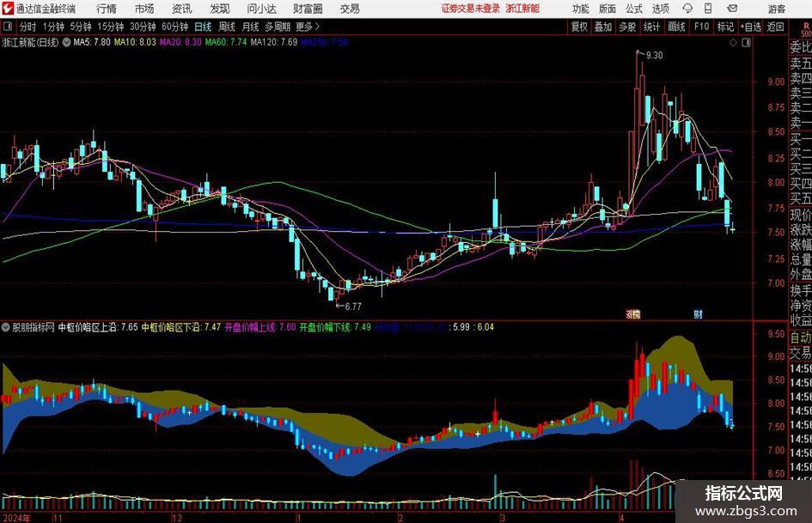Viewport: 812px width, 523px height.
Task: Open the 市场 menu
Action: click(144, 9)
